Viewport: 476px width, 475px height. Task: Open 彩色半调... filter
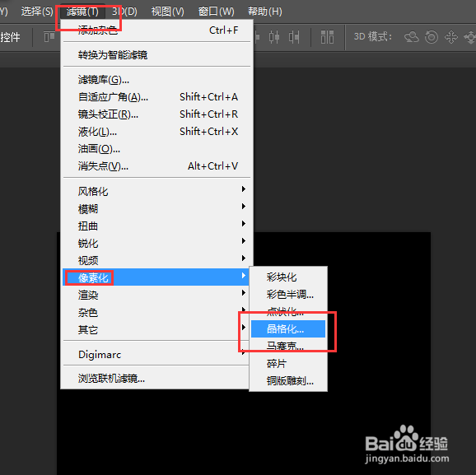[288, 295]
